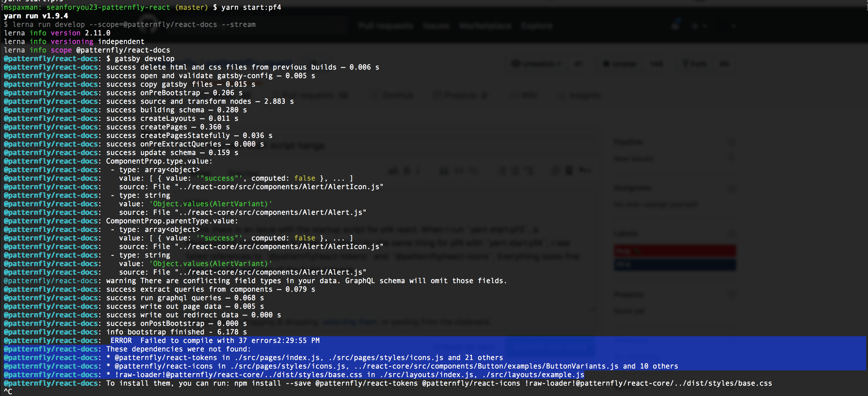Viewport: 868px width, 396px height.
Task: Select 'success createLayouts — 0.011 s' line
Action: point(121,119)
